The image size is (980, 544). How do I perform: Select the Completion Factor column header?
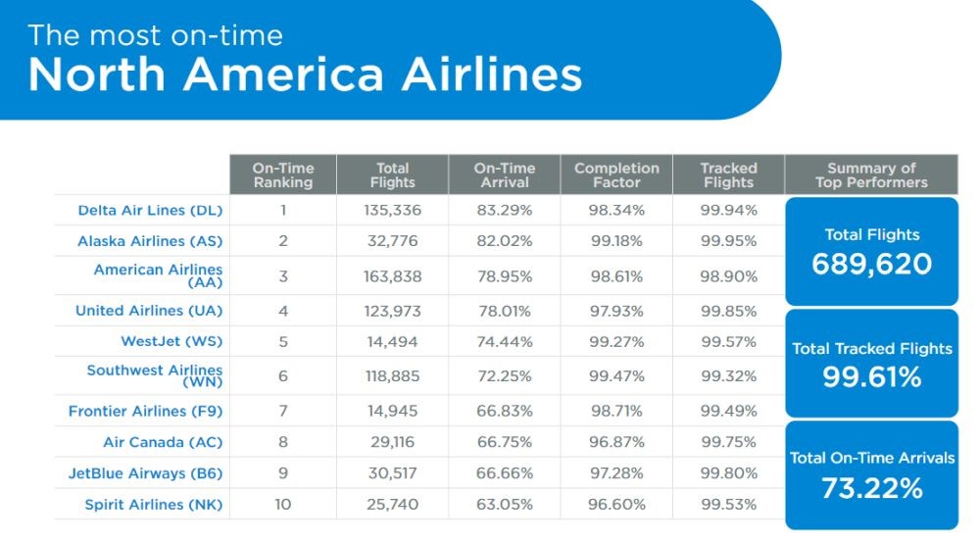616,174
